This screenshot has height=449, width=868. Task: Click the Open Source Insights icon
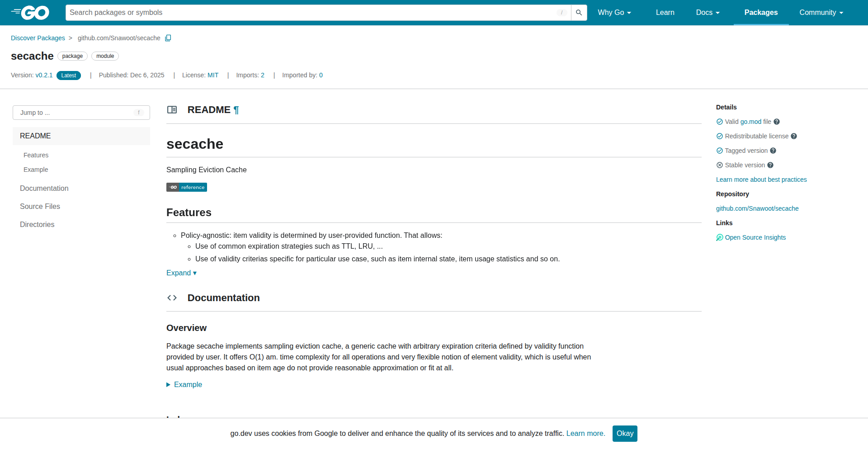point(720,237)
